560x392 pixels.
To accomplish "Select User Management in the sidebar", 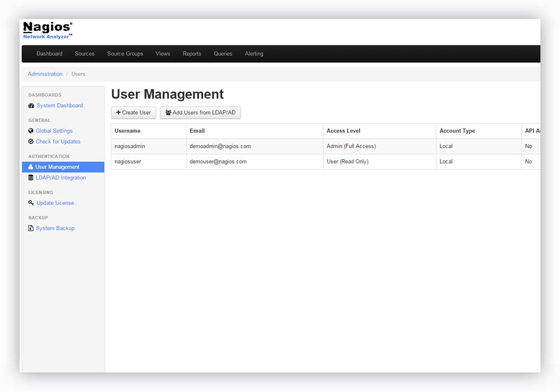I will point(63,167).
